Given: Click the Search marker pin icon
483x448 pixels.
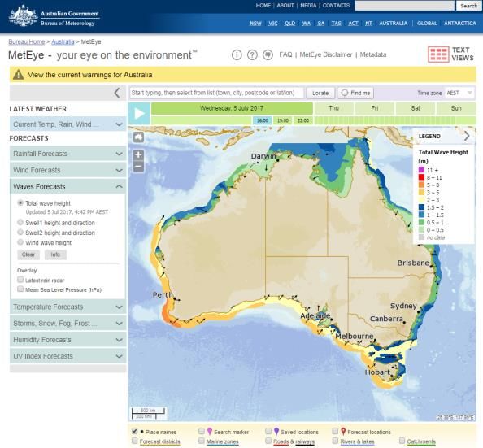Looking at the screenshot, I should pos(210,432).
